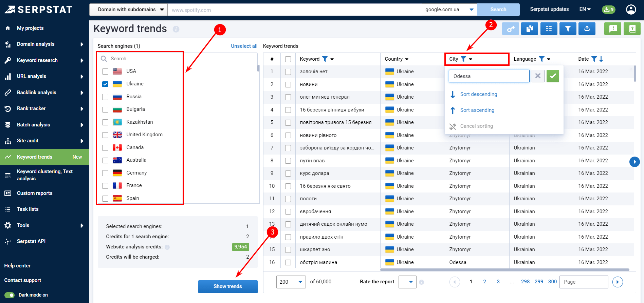Open the API key icon button
644x303 pixels.
click(511, 29)
